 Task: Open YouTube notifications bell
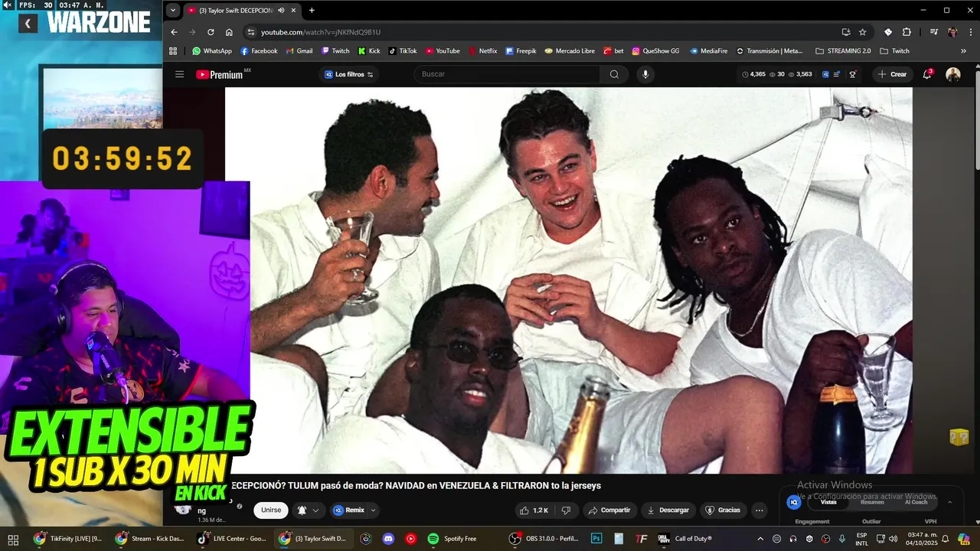point(927,74)
